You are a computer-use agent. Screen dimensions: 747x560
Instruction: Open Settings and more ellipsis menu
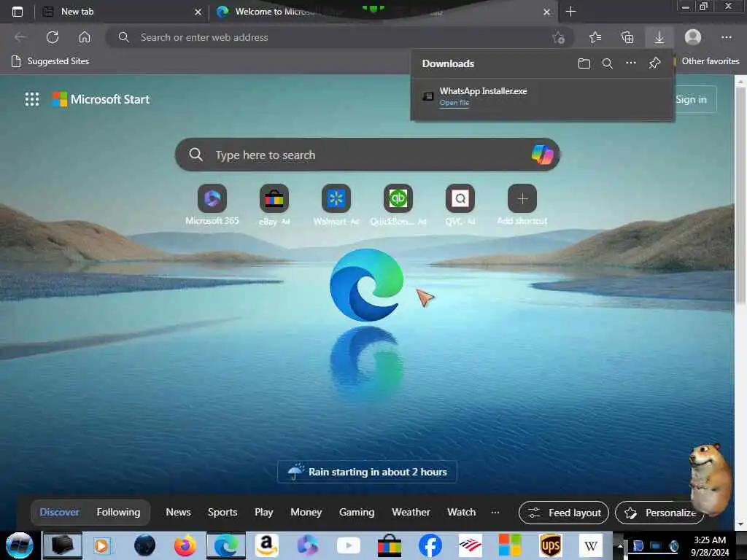[727, 37]
